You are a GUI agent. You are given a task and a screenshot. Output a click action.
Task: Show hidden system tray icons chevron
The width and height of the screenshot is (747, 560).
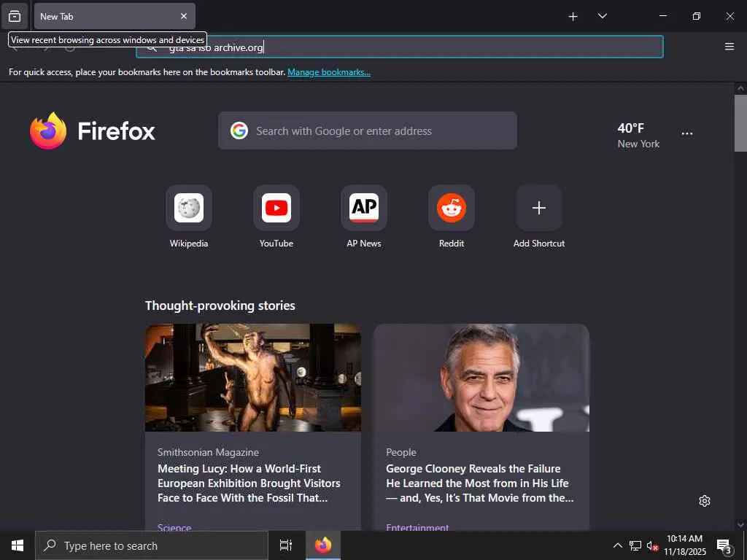pos(617,545)
